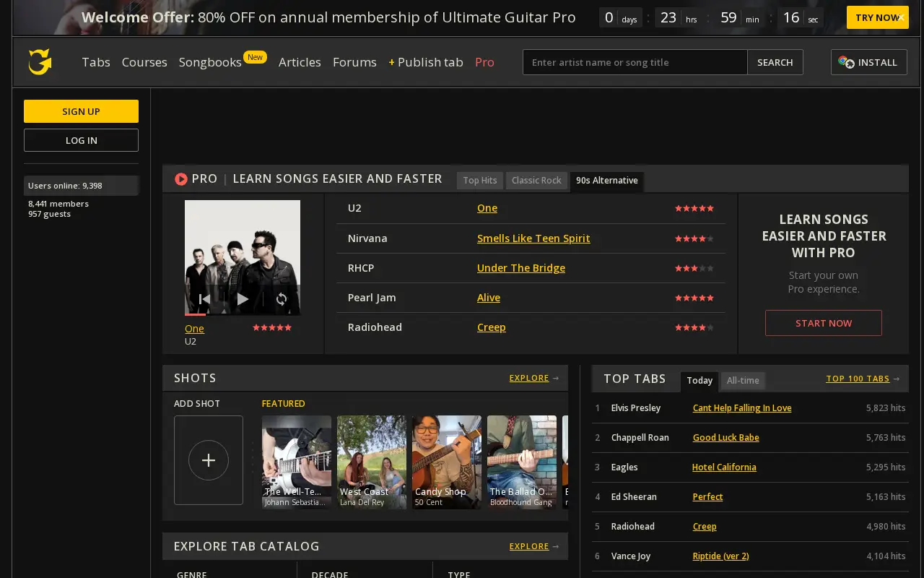Viewport: 924px width, 578px height.
Task: Focus the artist or song search field
Action: [635, 62]
